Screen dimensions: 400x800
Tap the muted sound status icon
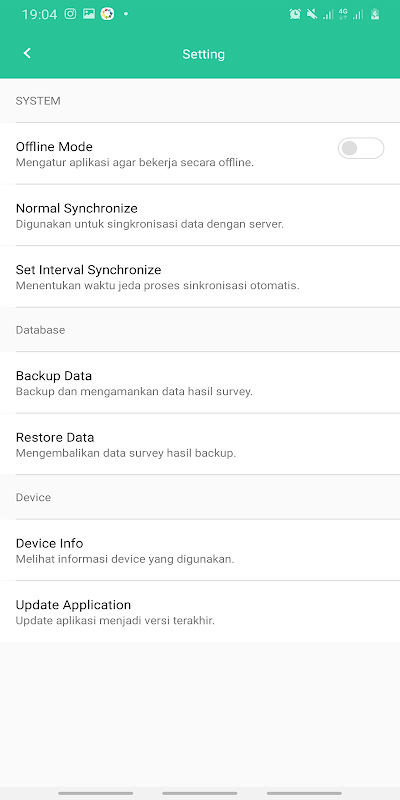tap(312, 14)
